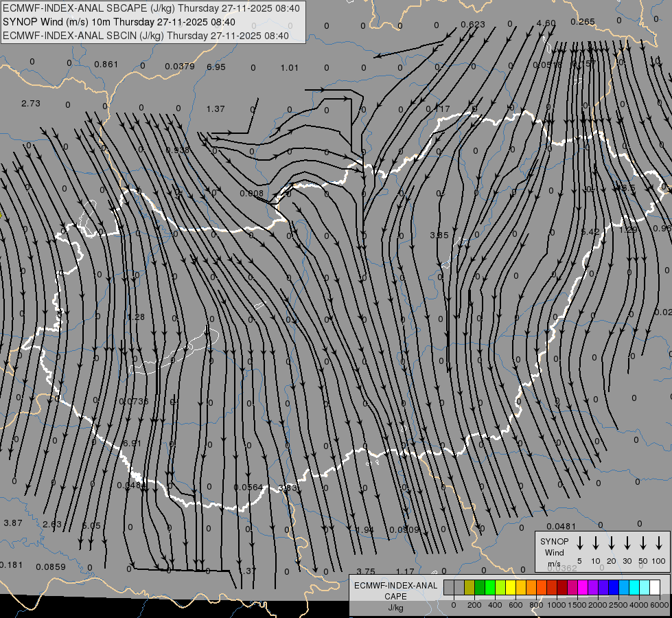Pick the 30 m/s wind arrow symbol
The image size is (672, 618).
click(627, 543)
